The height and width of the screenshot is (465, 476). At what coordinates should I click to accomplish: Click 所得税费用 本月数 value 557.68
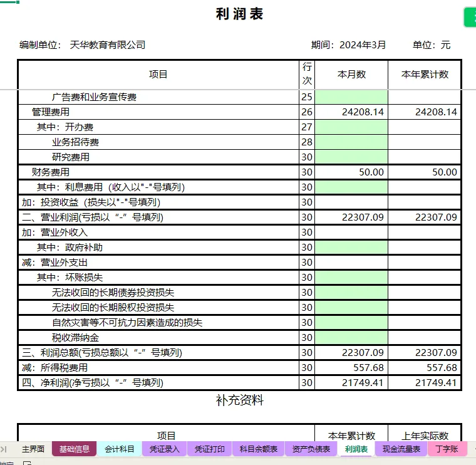tap(368, 368)
